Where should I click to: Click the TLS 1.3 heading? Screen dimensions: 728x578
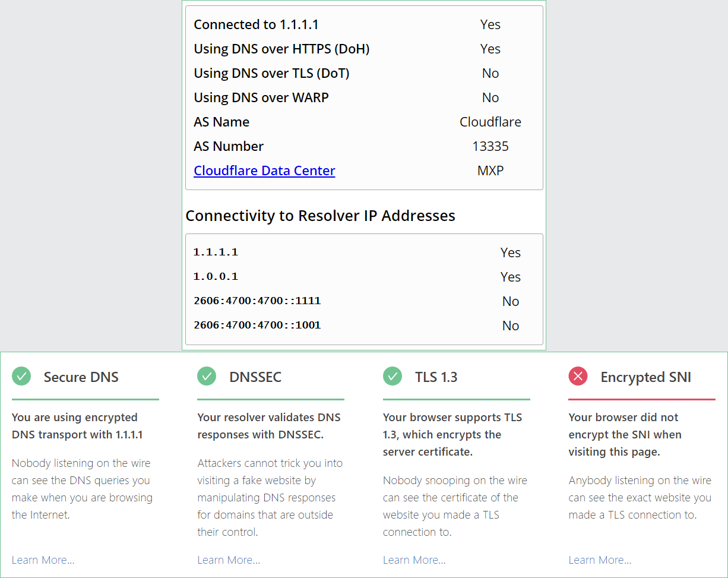point(436,377)
